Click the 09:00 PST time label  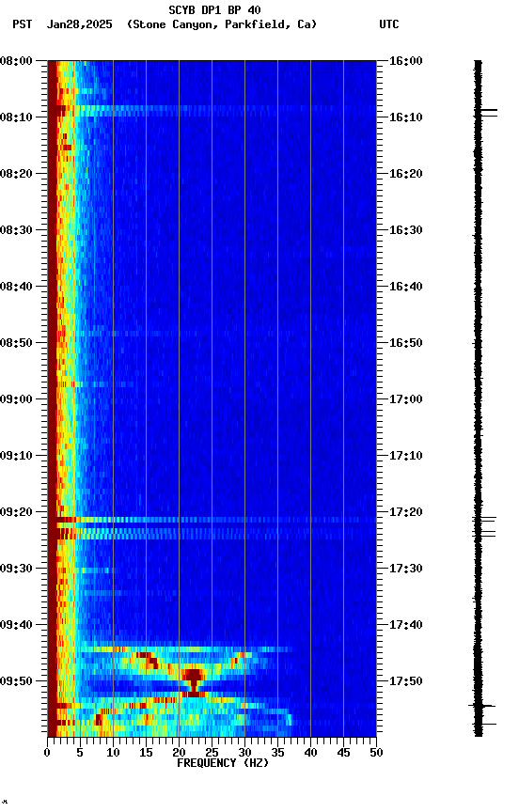click(x=16, y=399)
